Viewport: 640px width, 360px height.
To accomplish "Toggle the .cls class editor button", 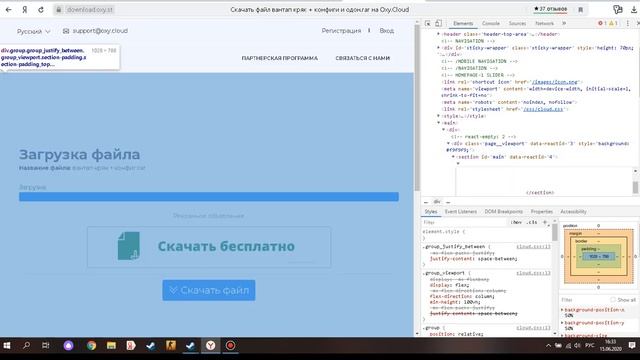I will click(531, 222).
